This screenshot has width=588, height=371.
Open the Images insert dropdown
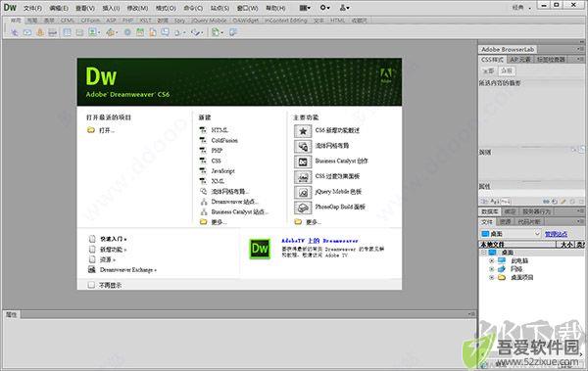click(94, 32)
